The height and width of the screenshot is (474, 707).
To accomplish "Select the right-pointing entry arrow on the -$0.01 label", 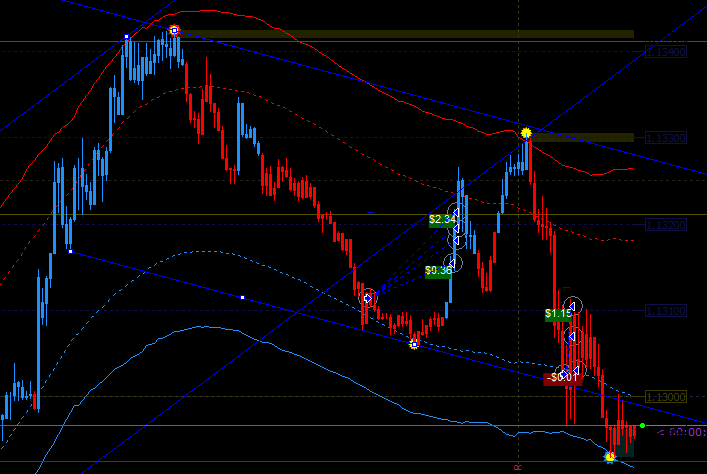I will tap(563, 373).
